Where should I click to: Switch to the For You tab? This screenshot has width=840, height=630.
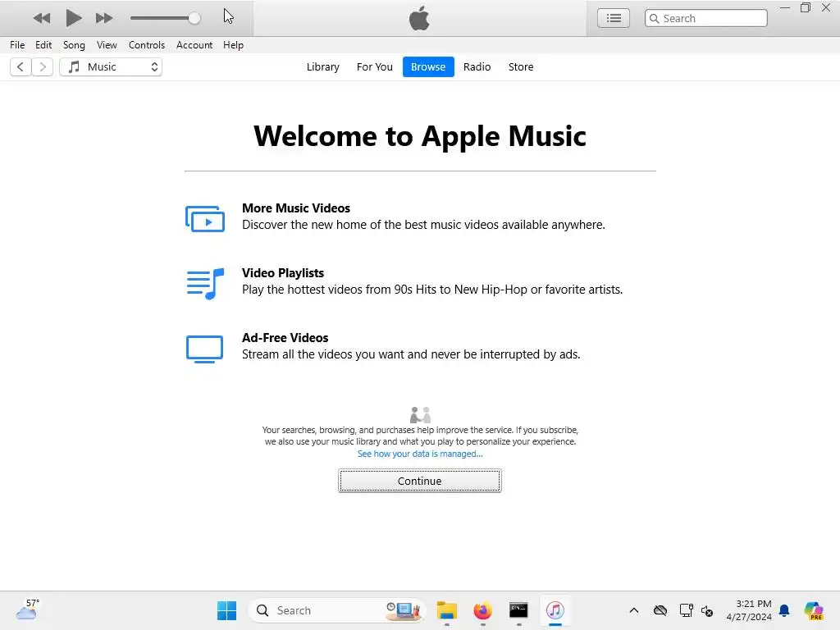tap(374, 67)
